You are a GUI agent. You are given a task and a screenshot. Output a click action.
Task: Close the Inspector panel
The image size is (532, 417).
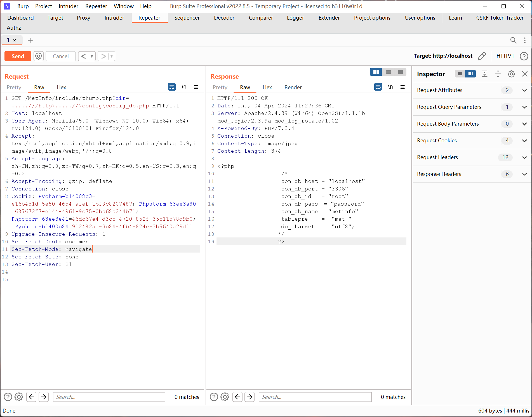click(525, 74)
